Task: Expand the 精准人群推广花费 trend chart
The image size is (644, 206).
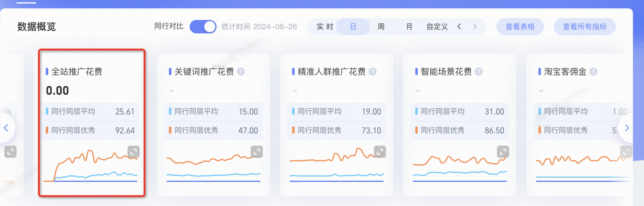Action: click(380, 152)
